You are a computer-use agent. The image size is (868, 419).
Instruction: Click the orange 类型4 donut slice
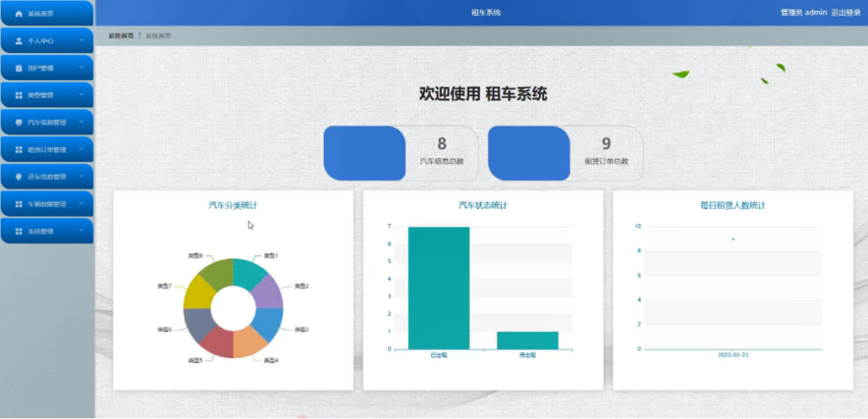pos(249,343)
